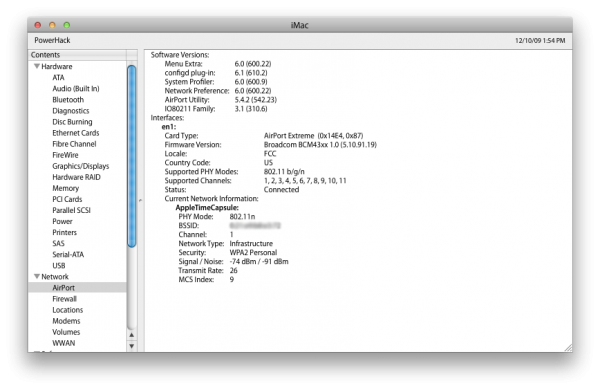
Task: Show PCI Cards information
Action: click(x=67, y=199)
